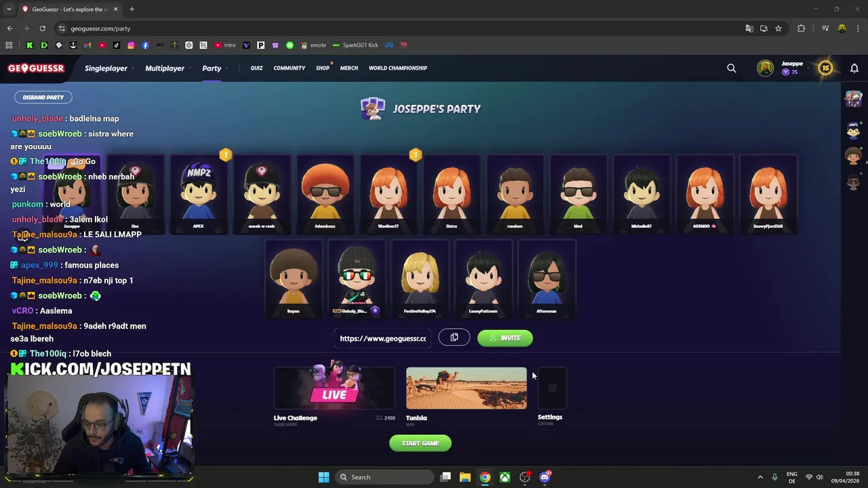Screen dimensions: 868x488
Task: Click the START GAME button
Action: point(420,443)
